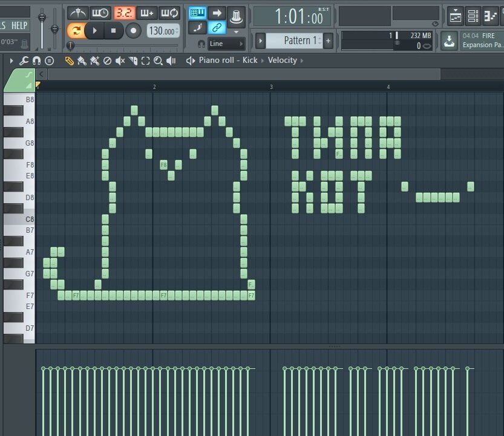Select the Paint drum sequencer brush tool
This screenshot has height=436, width=504.
click(x=94, y=60)
